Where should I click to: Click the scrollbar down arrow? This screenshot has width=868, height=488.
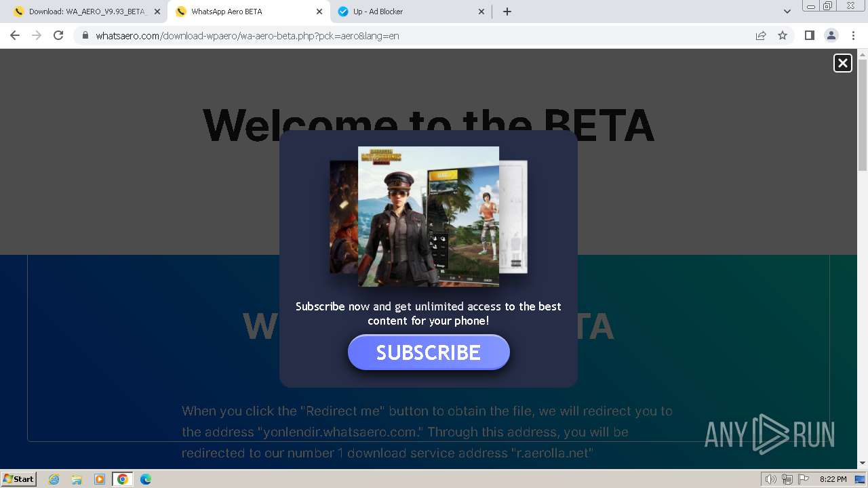863,463
